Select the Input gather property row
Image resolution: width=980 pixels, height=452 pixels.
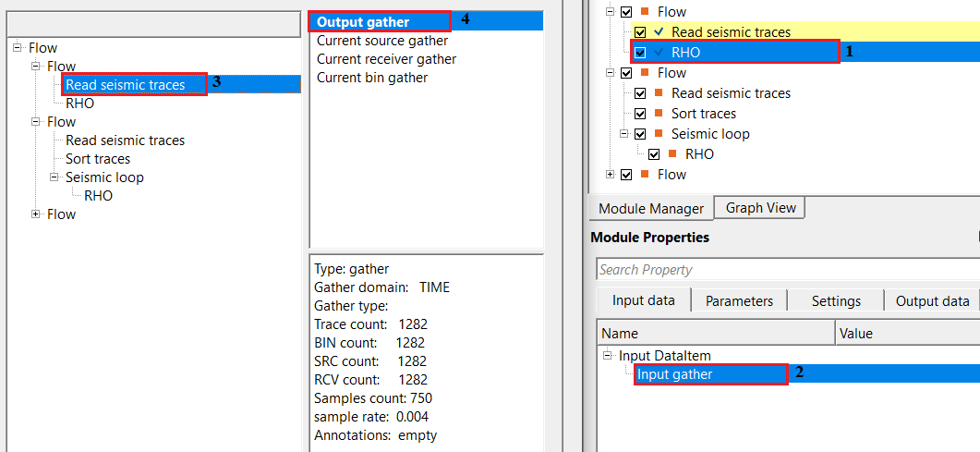674,374
